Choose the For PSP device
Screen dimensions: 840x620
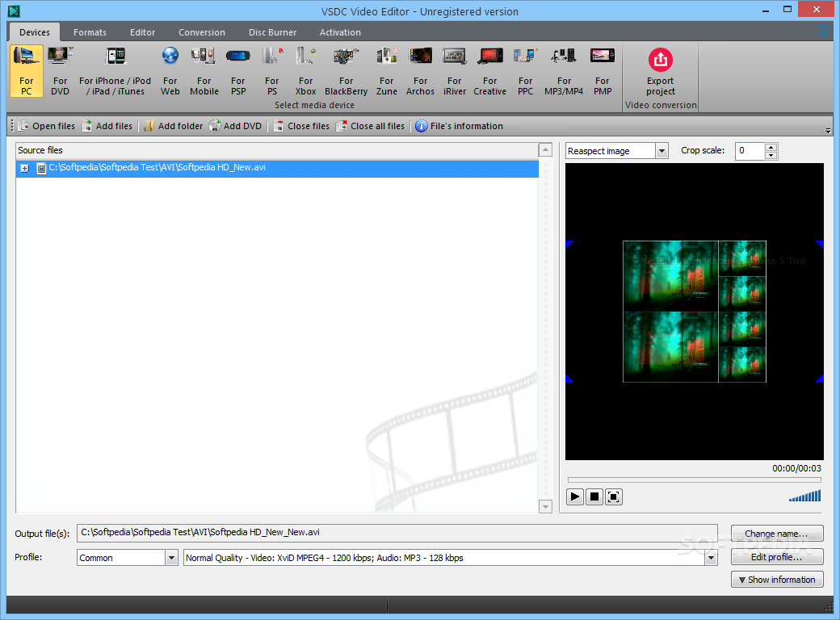(238, 71)
